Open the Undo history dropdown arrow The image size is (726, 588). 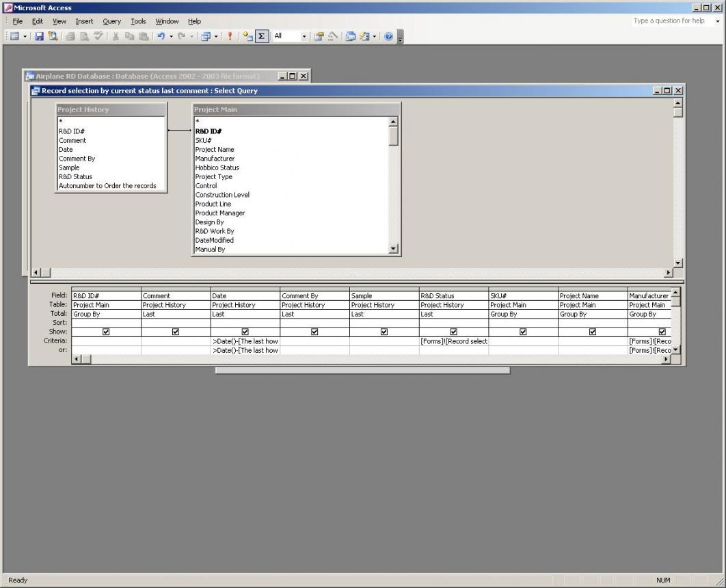[x=172, y=36]
